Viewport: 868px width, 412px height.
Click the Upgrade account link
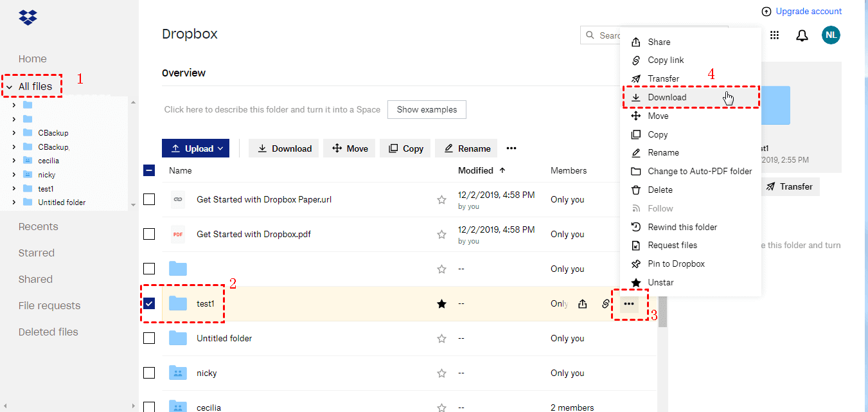(808, 11)
